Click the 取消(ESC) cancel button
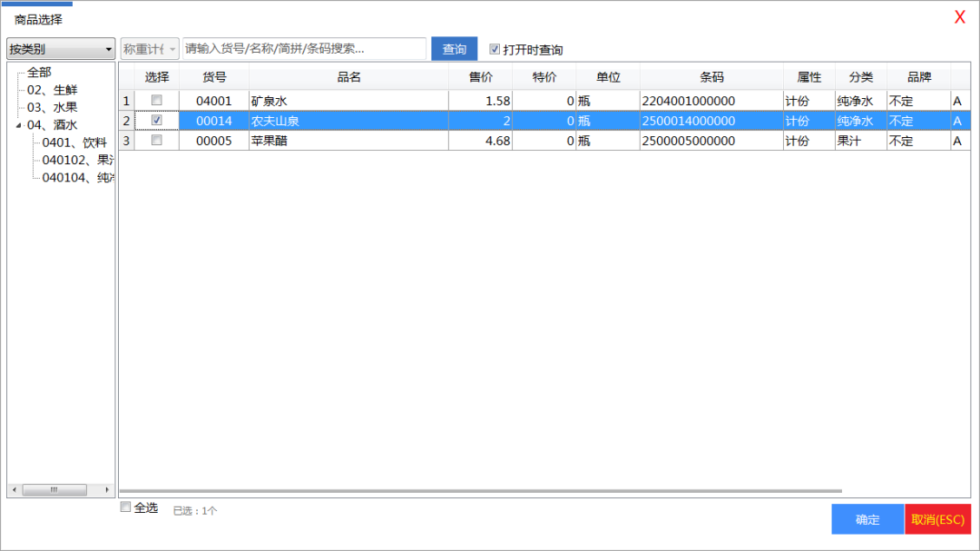 [x=937, y=519]
